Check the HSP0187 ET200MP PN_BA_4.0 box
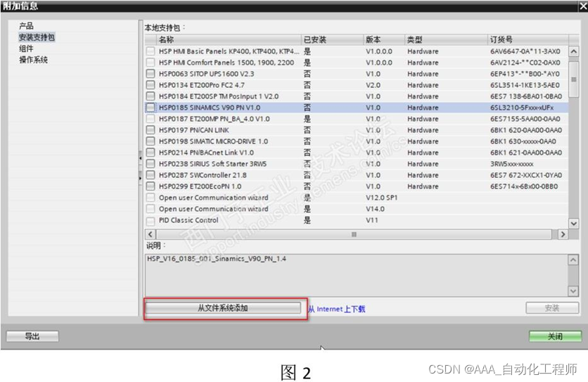This screenshot has height=382, width=588. coord(151,119)
